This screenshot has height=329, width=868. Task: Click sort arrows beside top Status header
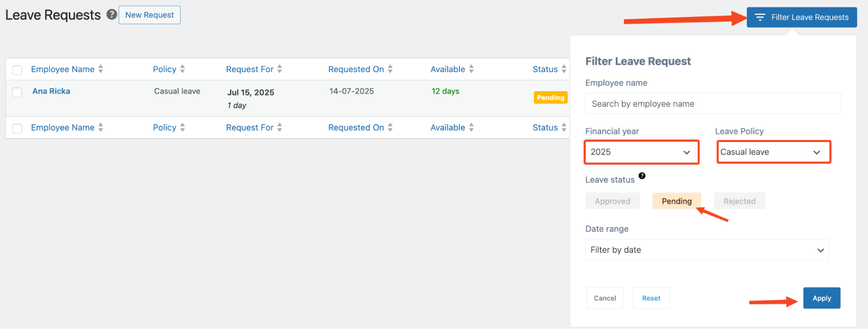tap(564, 69)
